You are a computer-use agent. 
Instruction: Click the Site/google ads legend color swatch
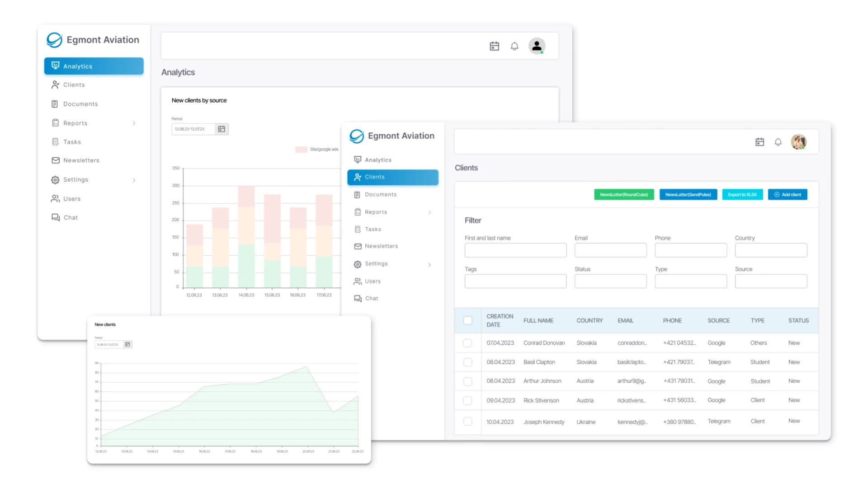coord(301,150)
